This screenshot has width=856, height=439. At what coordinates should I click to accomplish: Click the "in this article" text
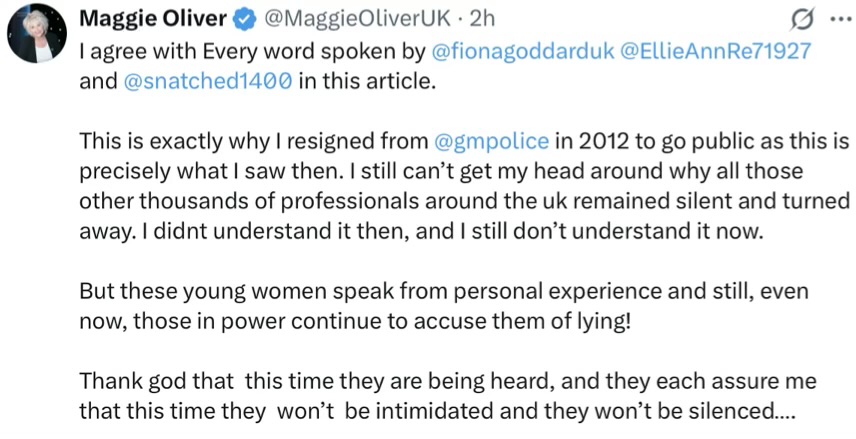[368, 82]
